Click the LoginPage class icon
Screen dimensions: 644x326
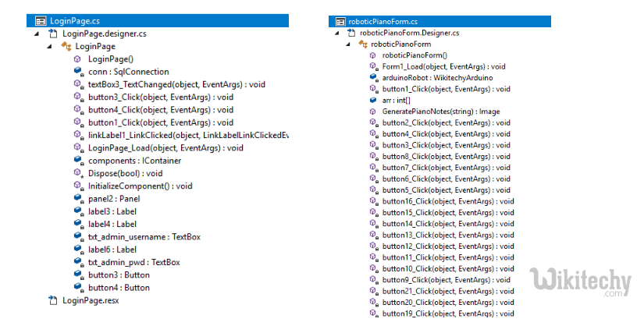(66, 46)
